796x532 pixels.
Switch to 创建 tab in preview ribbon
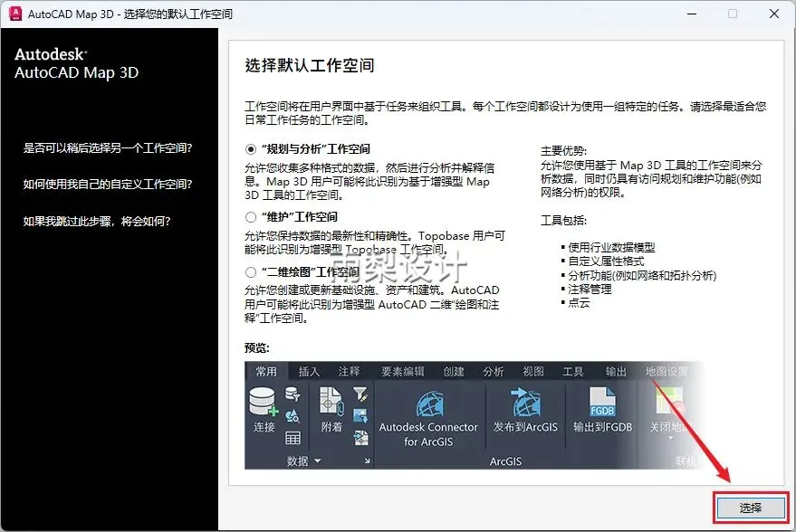(x=454, y=371)
